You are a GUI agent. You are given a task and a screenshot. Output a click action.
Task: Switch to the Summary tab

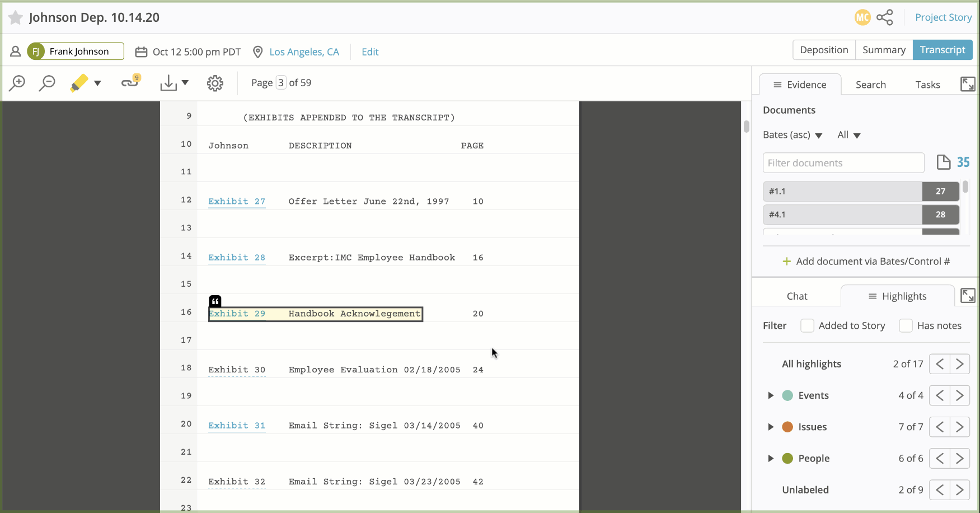[884, 50]
